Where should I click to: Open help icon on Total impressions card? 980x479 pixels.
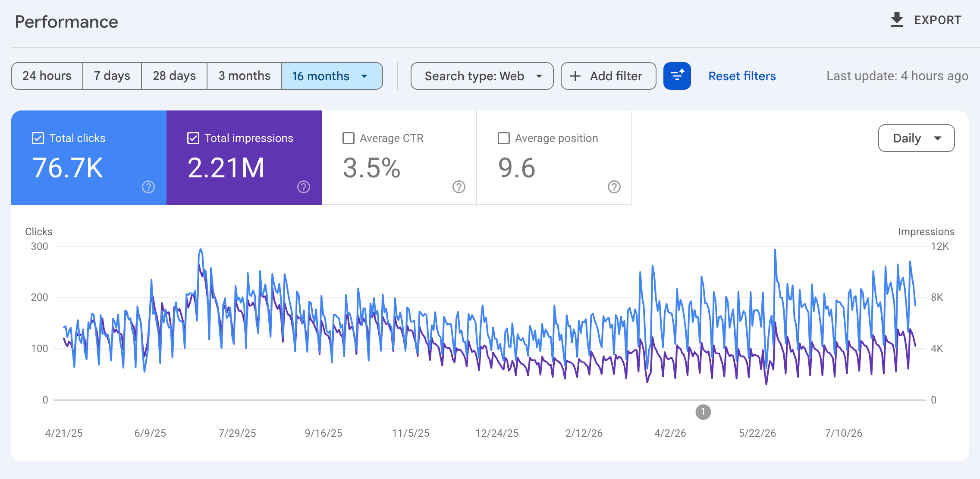tap(304, 187)
